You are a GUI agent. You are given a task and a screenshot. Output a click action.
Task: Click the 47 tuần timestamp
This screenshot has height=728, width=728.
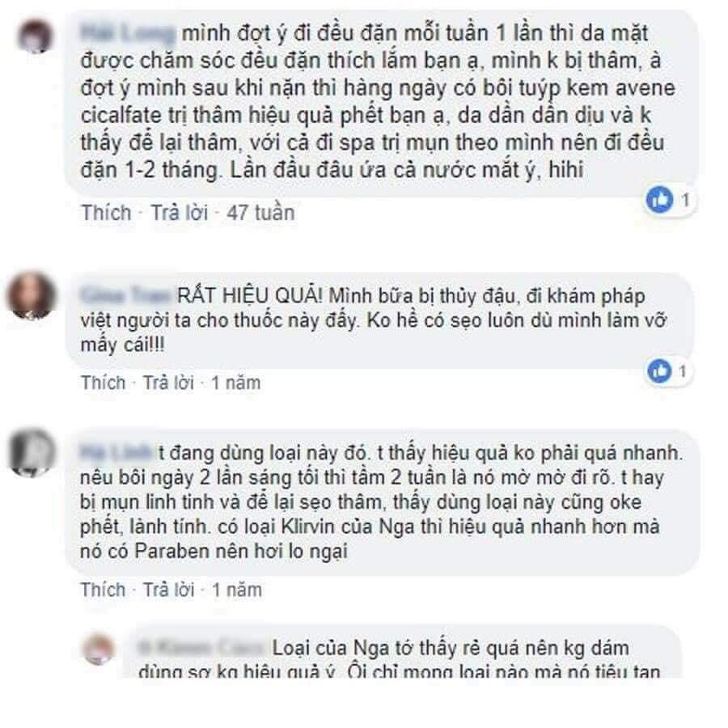pos(260,213)
